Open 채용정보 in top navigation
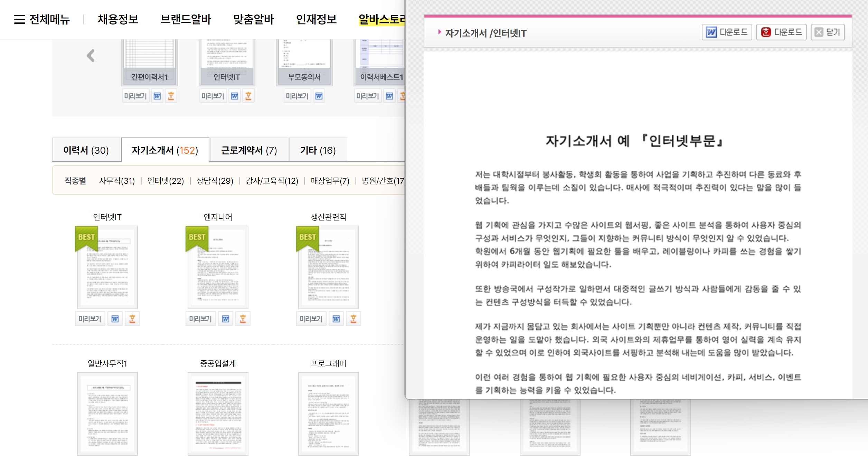The height and width of the screenshot is (456, 868). coord(118,19)
